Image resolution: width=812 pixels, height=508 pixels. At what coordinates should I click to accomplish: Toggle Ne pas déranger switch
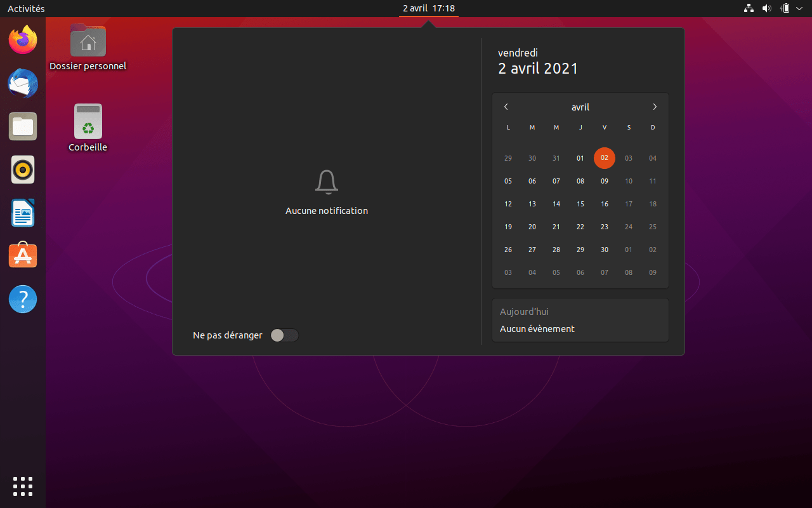click(284, 335)
